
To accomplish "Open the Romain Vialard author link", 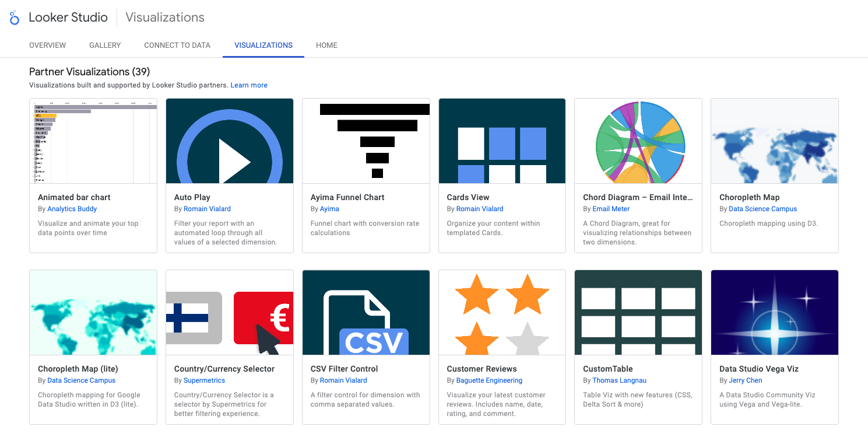I will click(x=207, y=208).
